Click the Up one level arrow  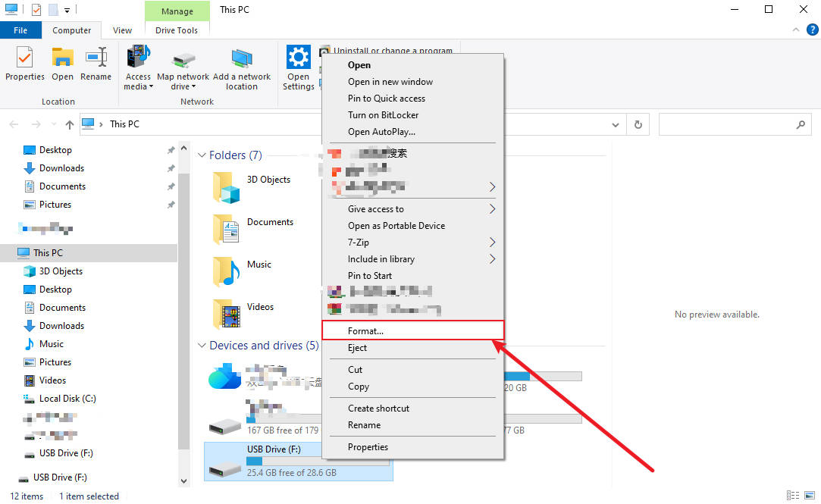pyautogui.click(x=70, y=124)
